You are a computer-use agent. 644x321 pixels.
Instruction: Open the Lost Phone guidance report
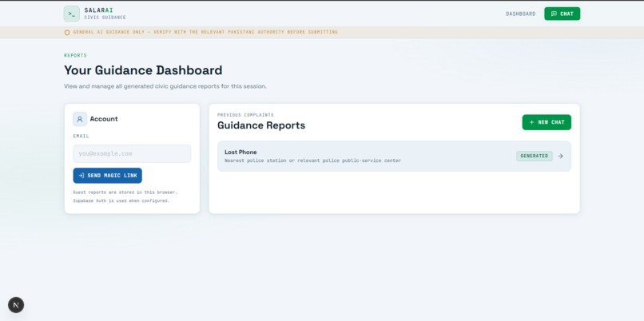394,156
